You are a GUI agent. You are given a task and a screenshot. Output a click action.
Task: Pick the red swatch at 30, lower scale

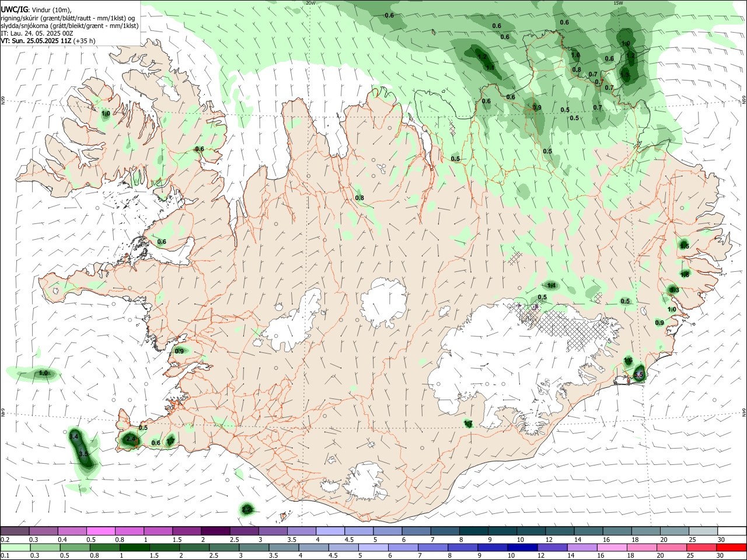click(731, 547)
